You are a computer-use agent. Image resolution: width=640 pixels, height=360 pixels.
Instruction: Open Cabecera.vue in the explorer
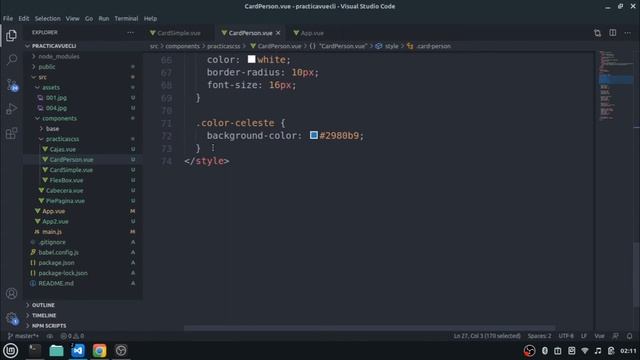(64, 191)
